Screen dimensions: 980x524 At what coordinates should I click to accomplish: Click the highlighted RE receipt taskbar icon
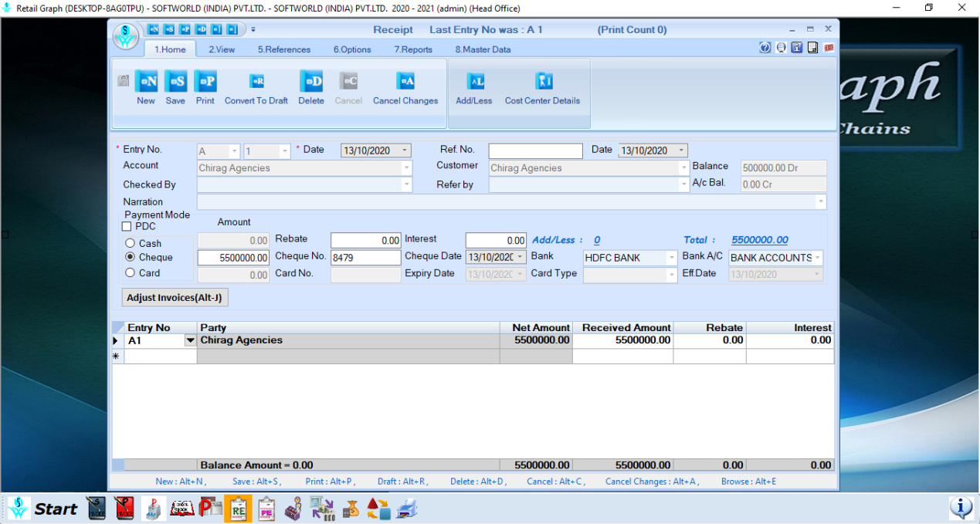pos(238,509)
